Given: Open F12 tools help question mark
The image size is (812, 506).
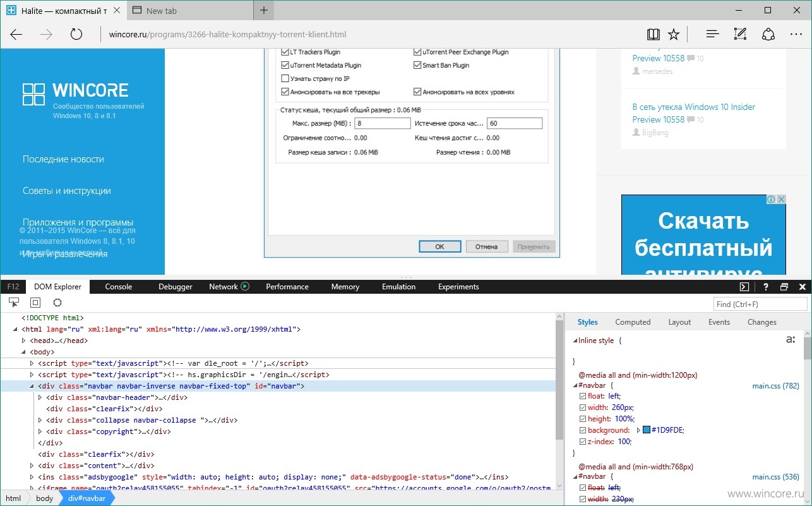Looking at the screenshot, I should [x=765, y=287].
